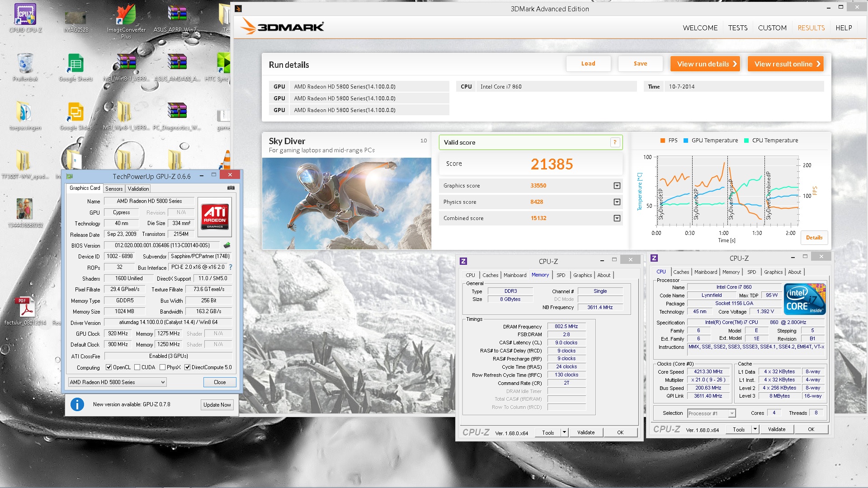The image size is (868, 488).
Task: Click the Load button in Run details
Action: [x=588, y=64]
